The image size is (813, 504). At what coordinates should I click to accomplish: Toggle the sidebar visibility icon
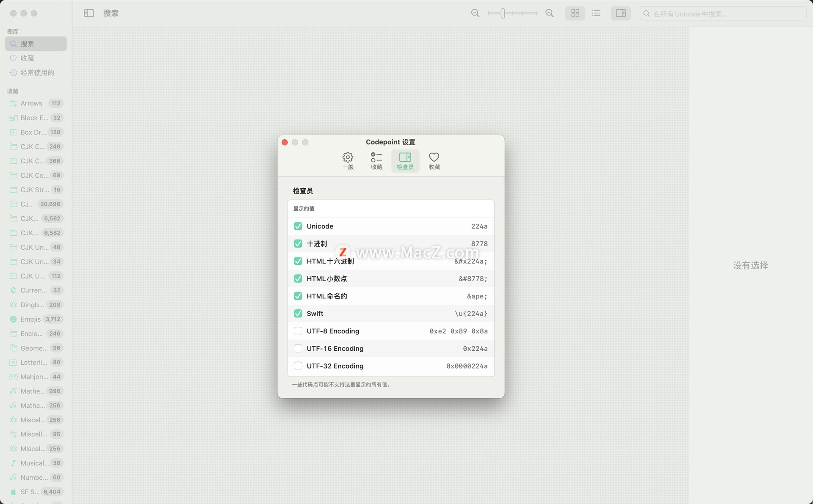[x=89, y=13]
